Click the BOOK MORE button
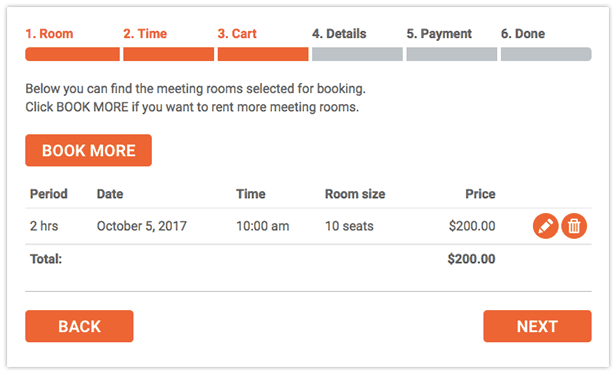The image size is (616, 374). pyautogui.click(x=88, y=150)
